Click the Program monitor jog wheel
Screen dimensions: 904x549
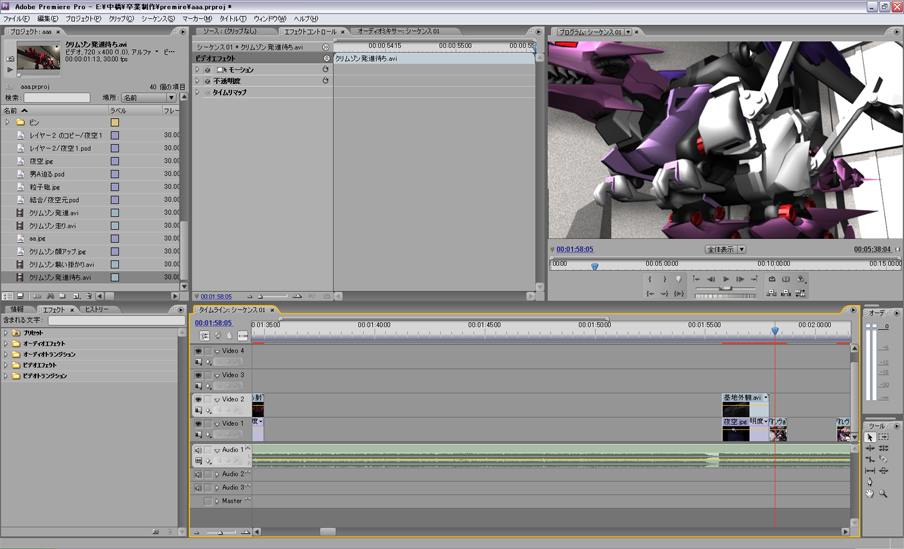725,296
